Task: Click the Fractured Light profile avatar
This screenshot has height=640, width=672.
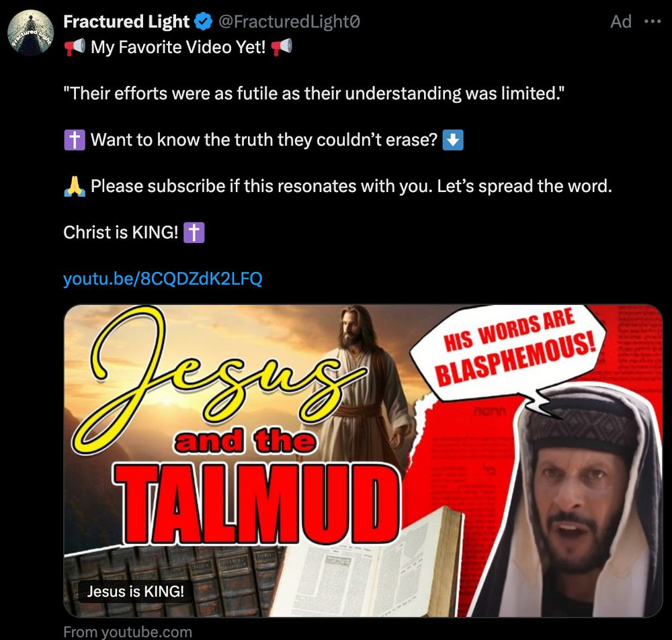Action: 30,32
